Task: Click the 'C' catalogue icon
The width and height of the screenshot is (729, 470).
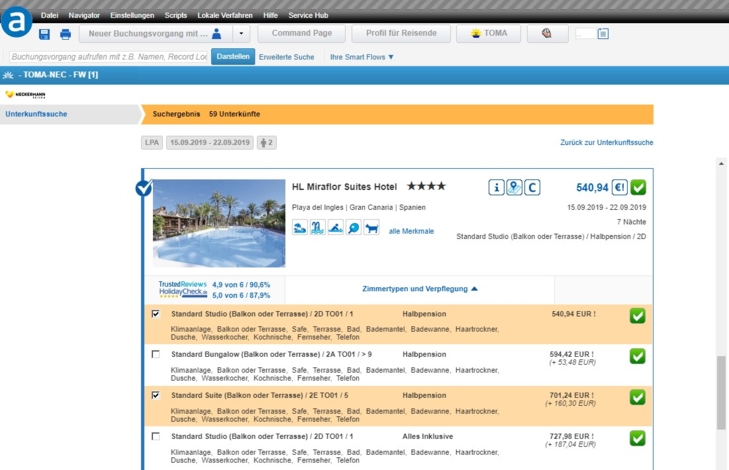Action: [x=532, y=187]
